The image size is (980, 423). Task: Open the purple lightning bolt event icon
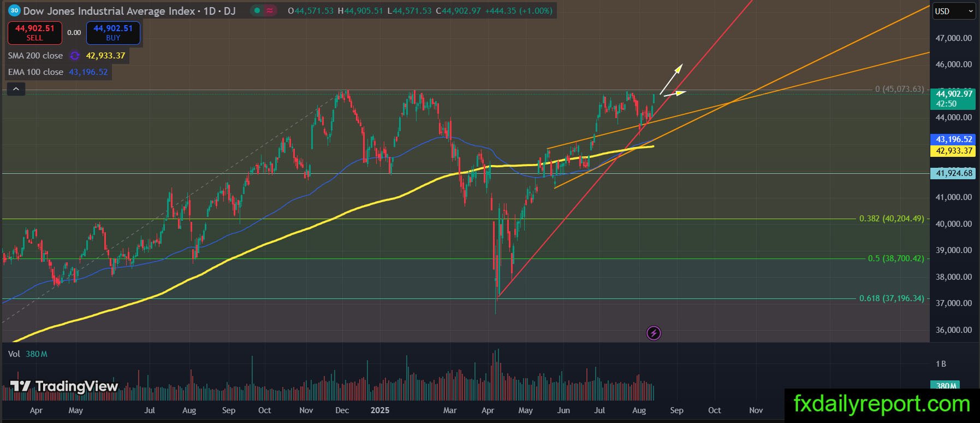tap(654, 333)
